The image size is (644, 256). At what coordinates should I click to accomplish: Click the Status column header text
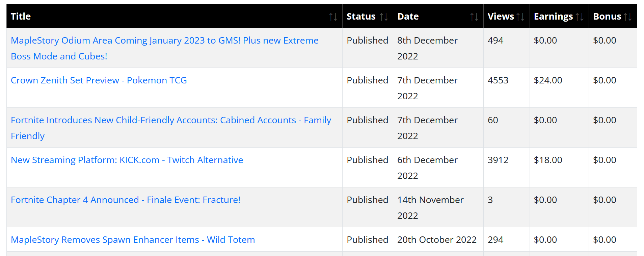click(361, 17)
